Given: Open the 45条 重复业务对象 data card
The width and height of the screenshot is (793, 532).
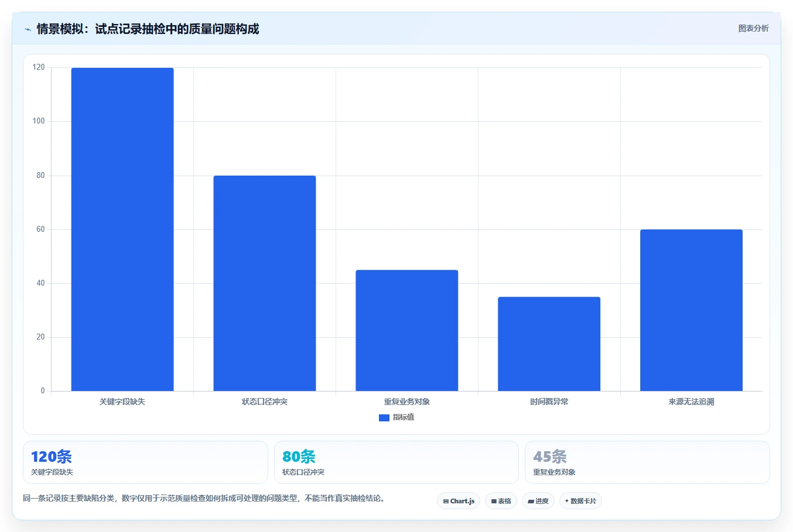Looking at the screenshot, I should [647, 462].
